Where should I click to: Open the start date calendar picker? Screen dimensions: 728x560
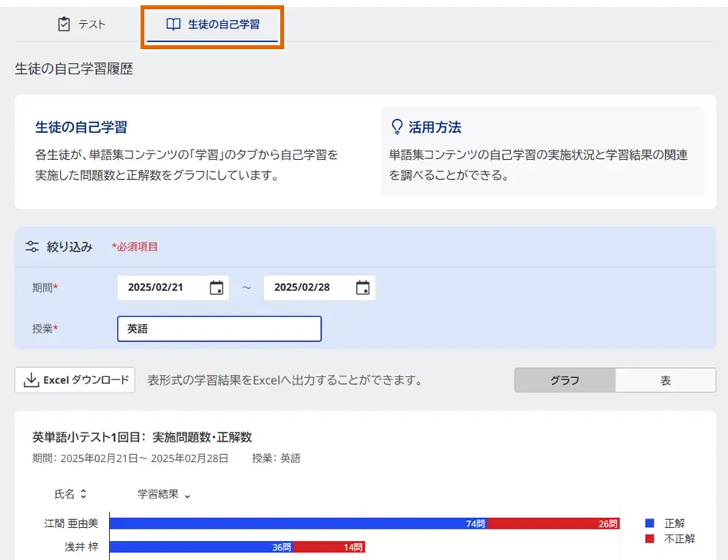217,287
